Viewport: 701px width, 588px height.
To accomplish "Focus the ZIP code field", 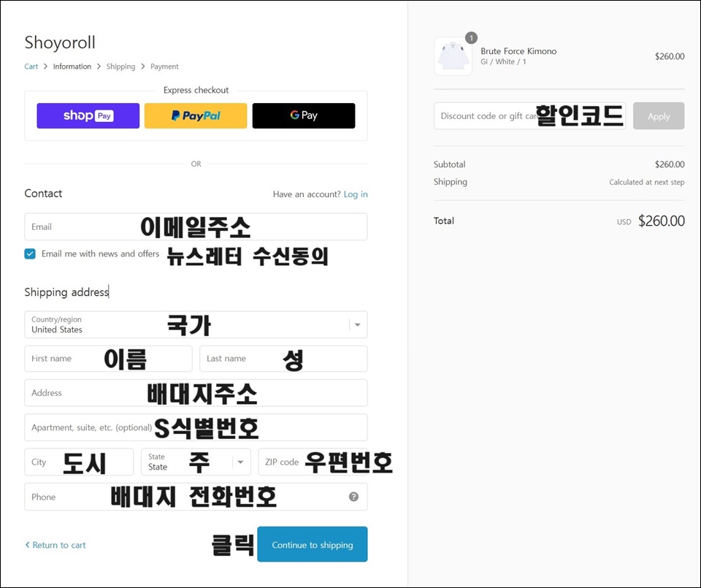I will [x=313, y=462].
